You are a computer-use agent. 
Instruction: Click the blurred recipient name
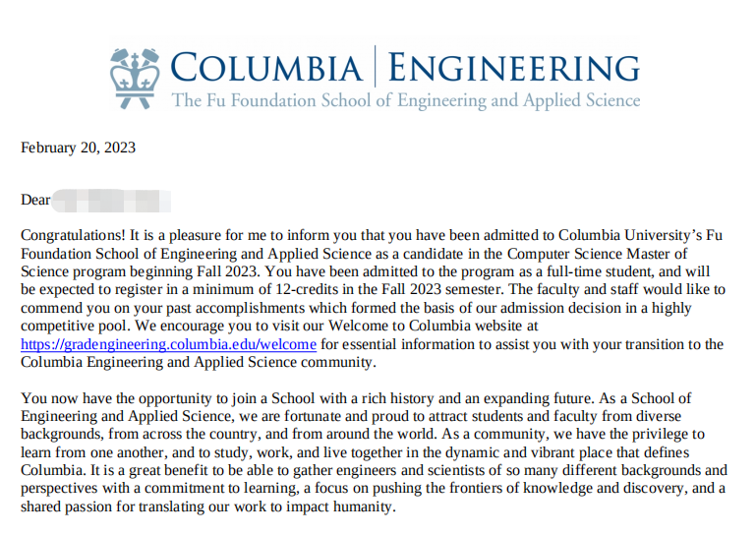[x=111, y=201]
